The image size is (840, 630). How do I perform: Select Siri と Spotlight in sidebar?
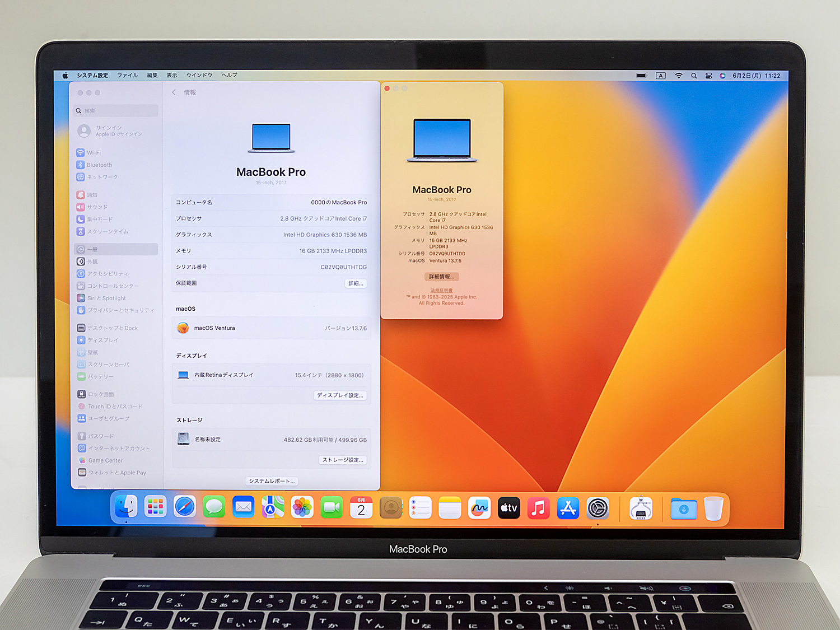(x=116, y=298)
